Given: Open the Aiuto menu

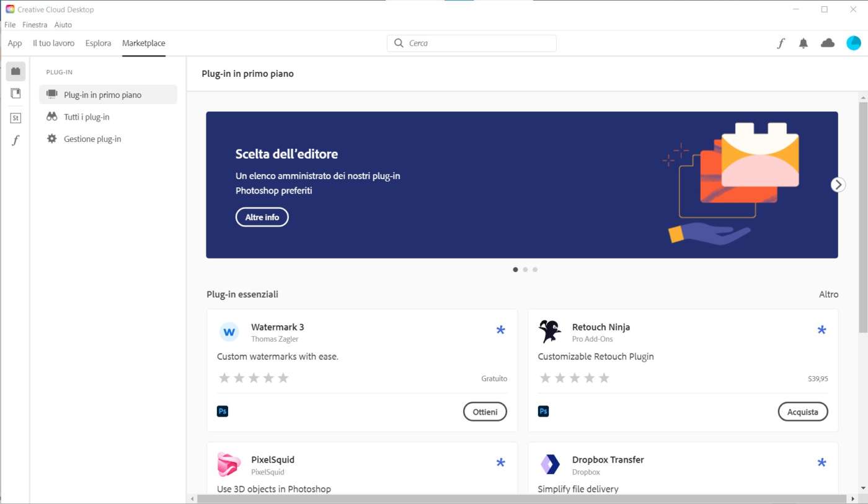Looking at the screenshot, I should tap(63, 25).
